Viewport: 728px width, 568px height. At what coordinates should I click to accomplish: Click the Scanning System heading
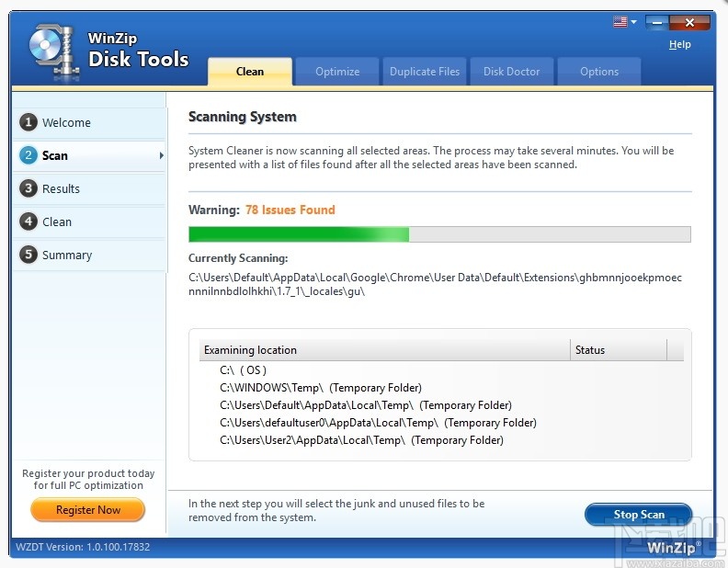[243, 117]
